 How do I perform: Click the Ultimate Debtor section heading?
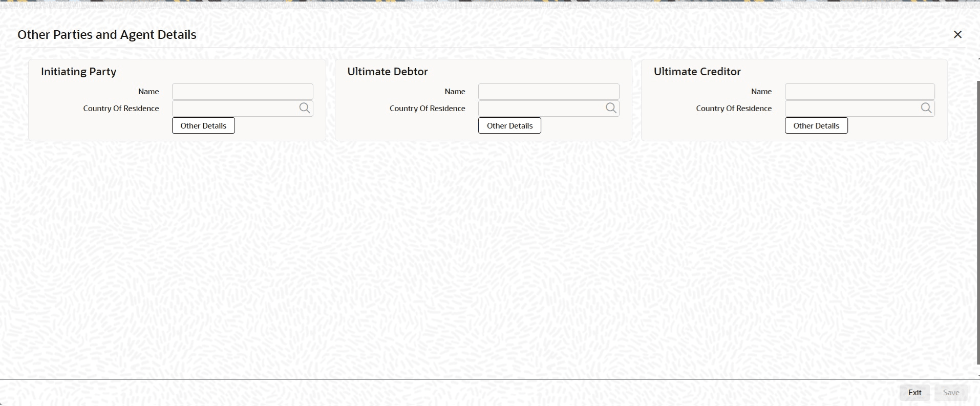388,72
